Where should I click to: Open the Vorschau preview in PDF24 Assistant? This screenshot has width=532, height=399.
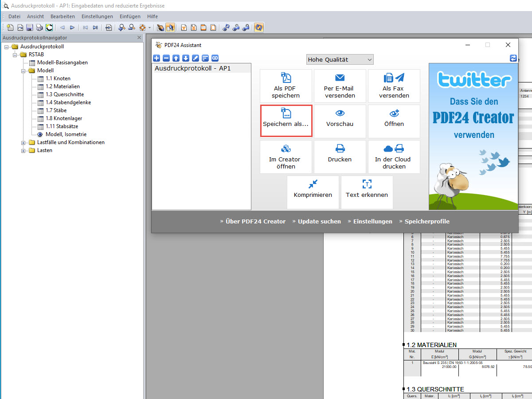340,121
